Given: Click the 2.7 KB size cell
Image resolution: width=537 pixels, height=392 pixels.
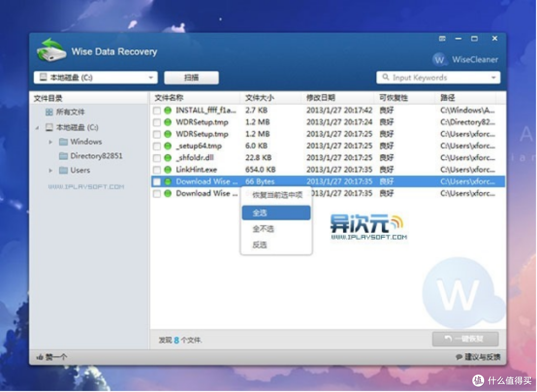Looking at the screenshot, I should coord(256,110).
